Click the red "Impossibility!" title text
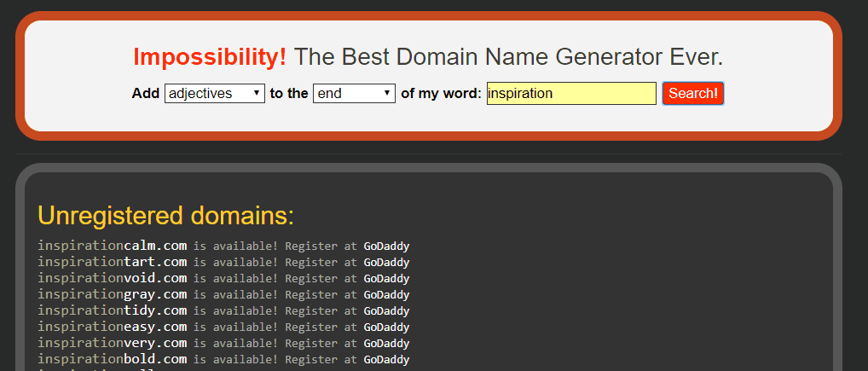868x371 pixels. click(210, 57)
